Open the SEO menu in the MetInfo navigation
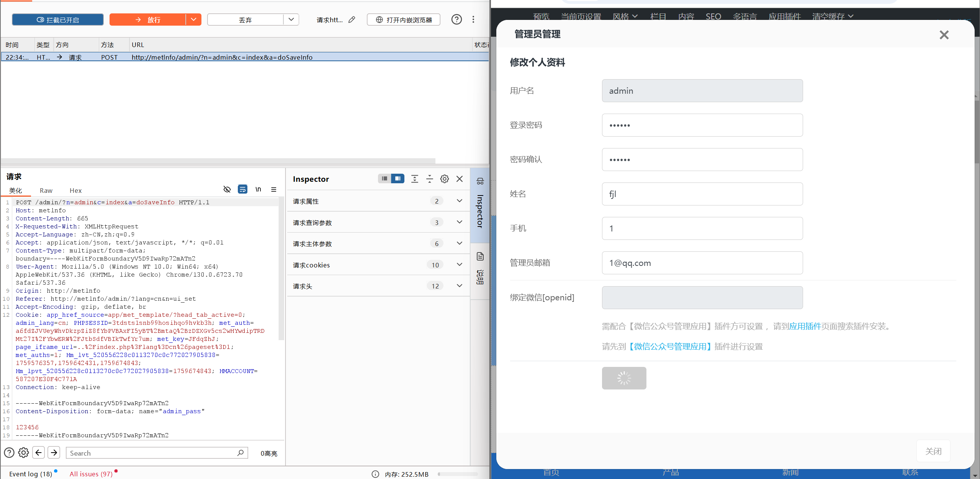Viewport: 980px width, 479px height. (713, 16)
